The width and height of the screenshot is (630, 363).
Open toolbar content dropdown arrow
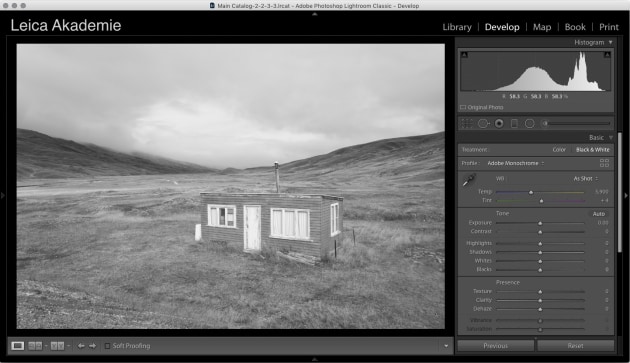(x=446, y=346)
